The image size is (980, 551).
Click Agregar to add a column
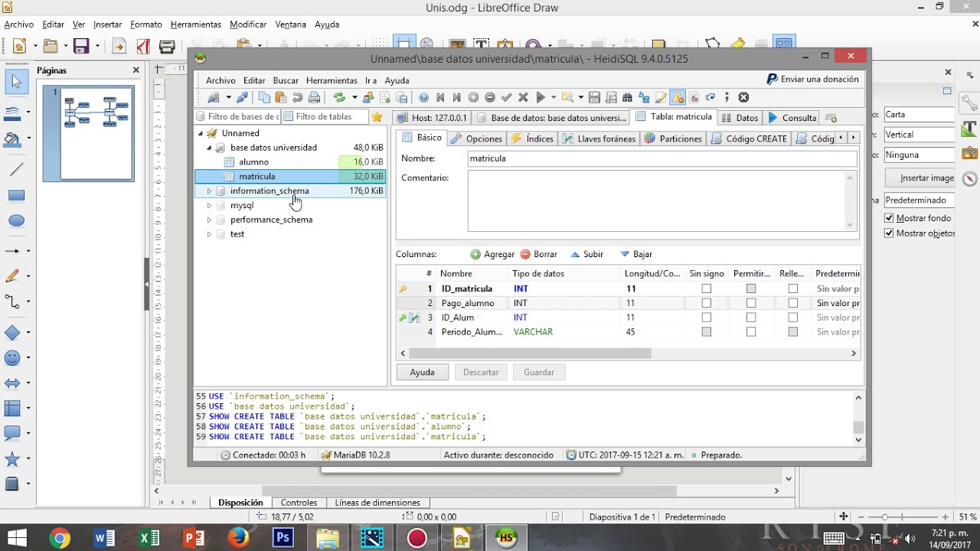(x=492, y=254)
